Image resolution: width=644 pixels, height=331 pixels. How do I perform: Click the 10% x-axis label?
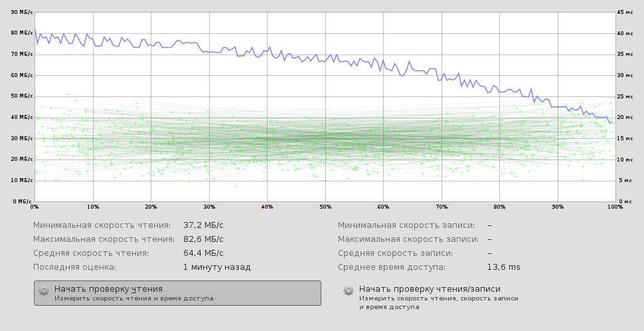[x=93, y=207]
